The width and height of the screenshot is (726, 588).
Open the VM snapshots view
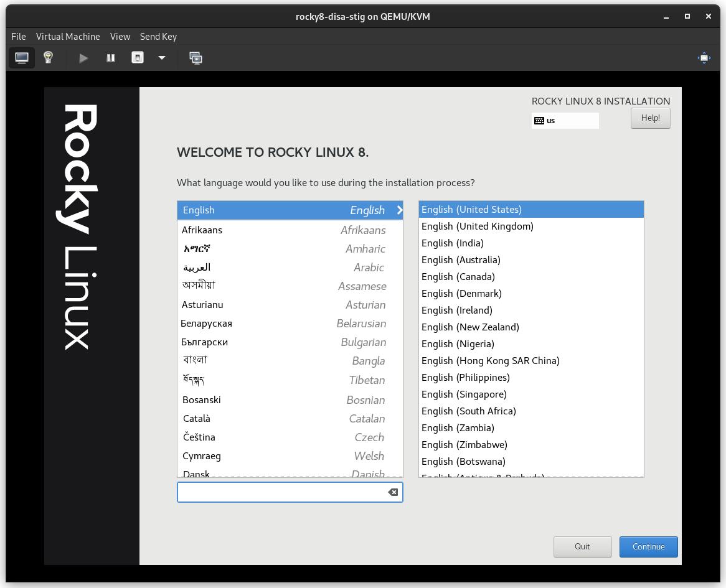click(196, 58)
